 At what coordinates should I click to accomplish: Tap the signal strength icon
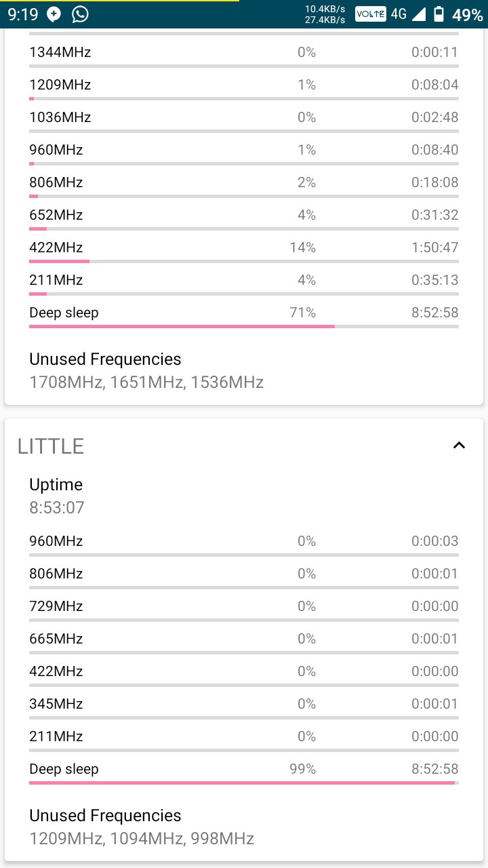click(419, 14)
